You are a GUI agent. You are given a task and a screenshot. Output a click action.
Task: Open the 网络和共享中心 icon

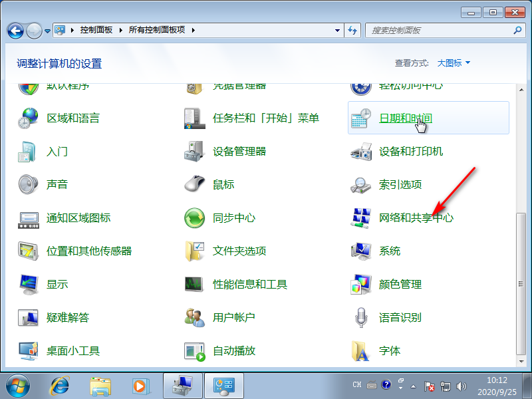coord(361,218)
